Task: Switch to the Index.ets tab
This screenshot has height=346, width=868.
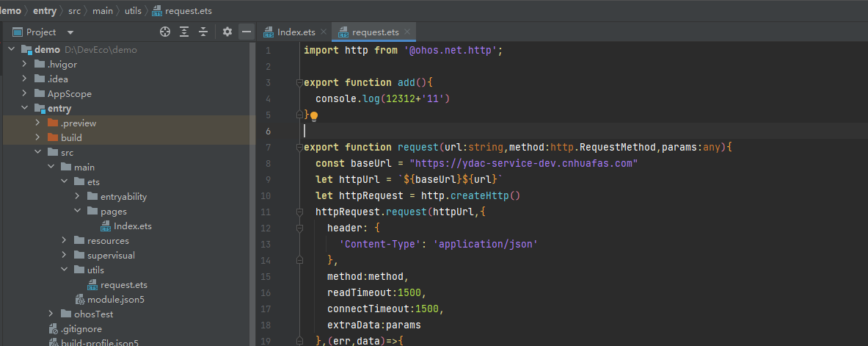Action: tap(296, 32)
